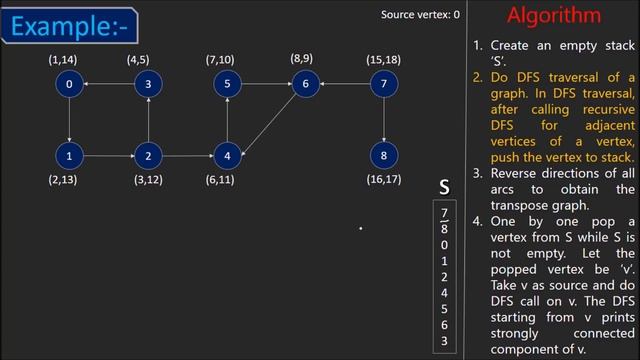Click algorithm step 1 'Create an empty stack'

[x=554, y=53]
